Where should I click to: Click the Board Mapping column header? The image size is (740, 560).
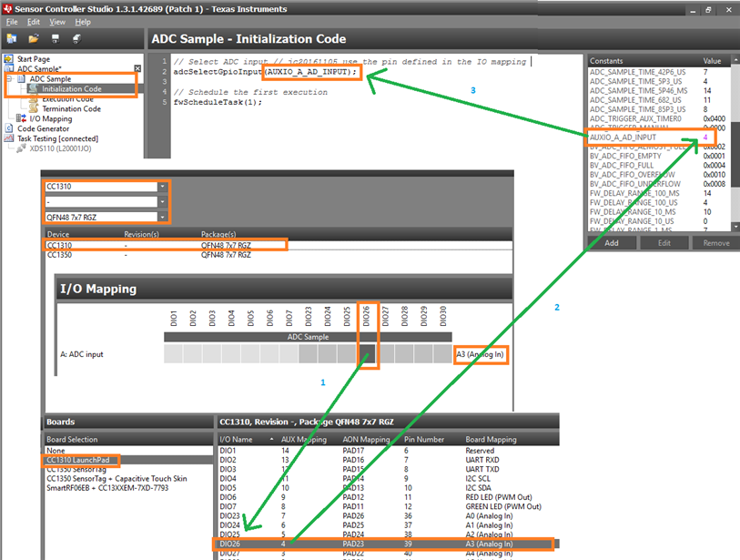(x=491, y=439)
